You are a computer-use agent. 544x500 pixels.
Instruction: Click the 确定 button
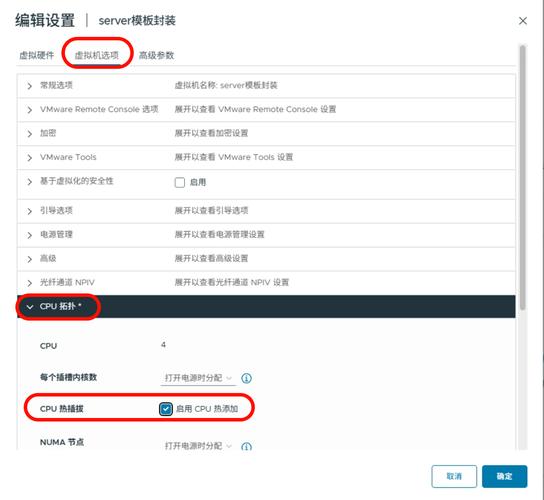(x=504, y=476)
